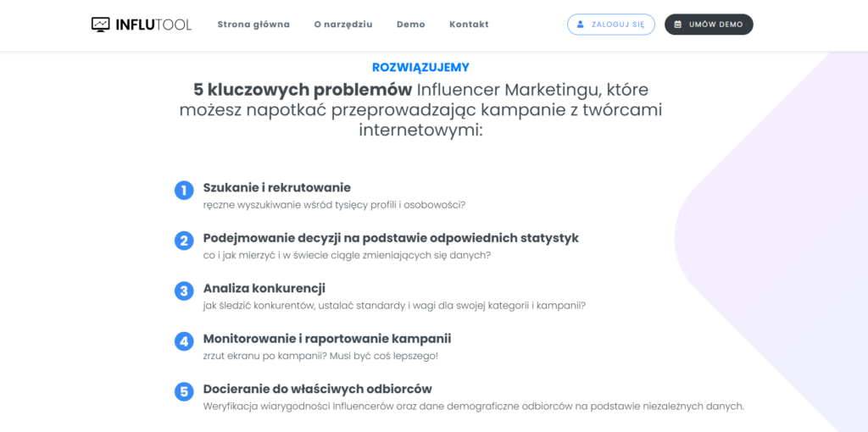Screen dimensions: 868x432
Task: Click the blue number 5 circle
Action: click(x=184, y=391)
